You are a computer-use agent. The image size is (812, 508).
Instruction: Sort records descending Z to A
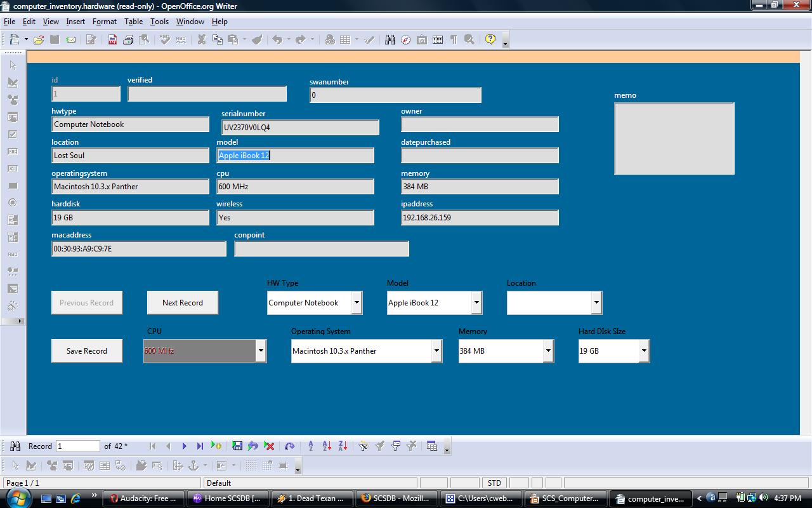343,446
